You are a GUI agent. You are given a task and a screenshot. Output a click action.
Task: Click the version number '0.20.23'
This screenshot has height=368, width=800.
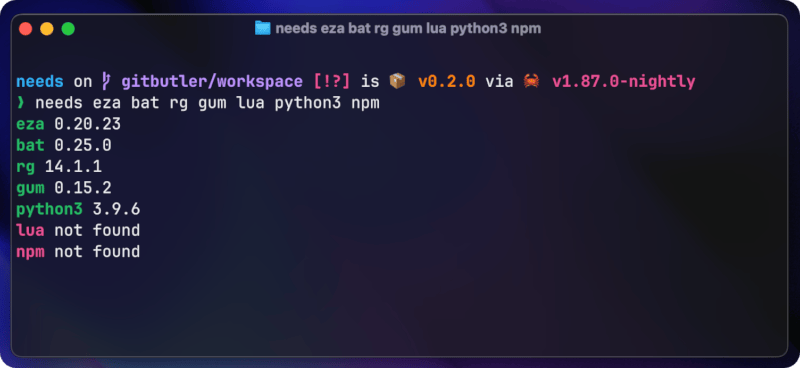click(88, 124)
